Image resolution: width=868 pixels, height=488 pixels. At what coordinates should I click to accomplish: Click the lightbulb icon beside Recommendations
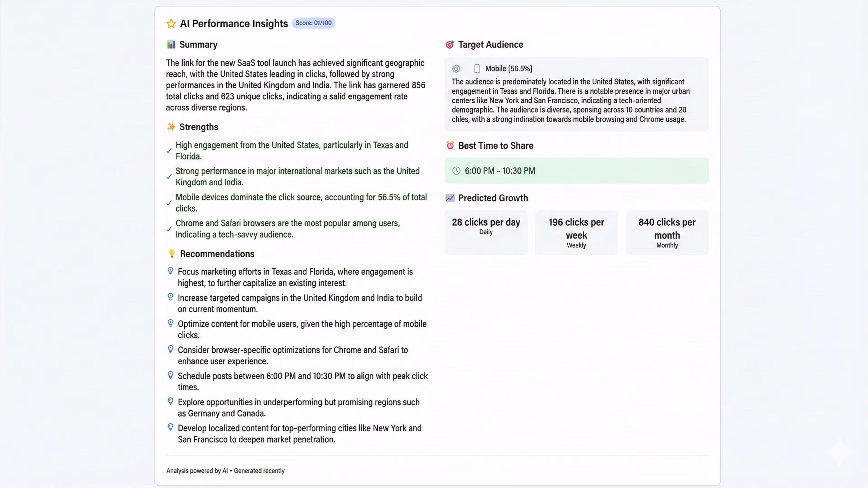[172, 253]
